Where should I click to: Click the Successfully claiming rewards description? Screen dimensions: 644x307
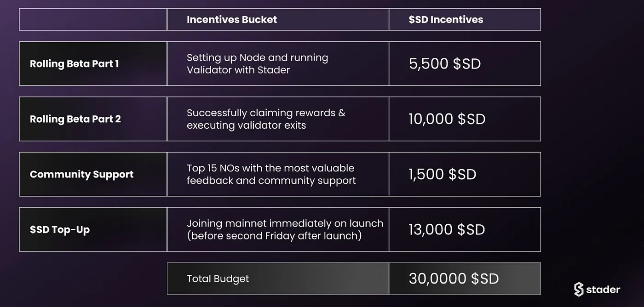266,119
